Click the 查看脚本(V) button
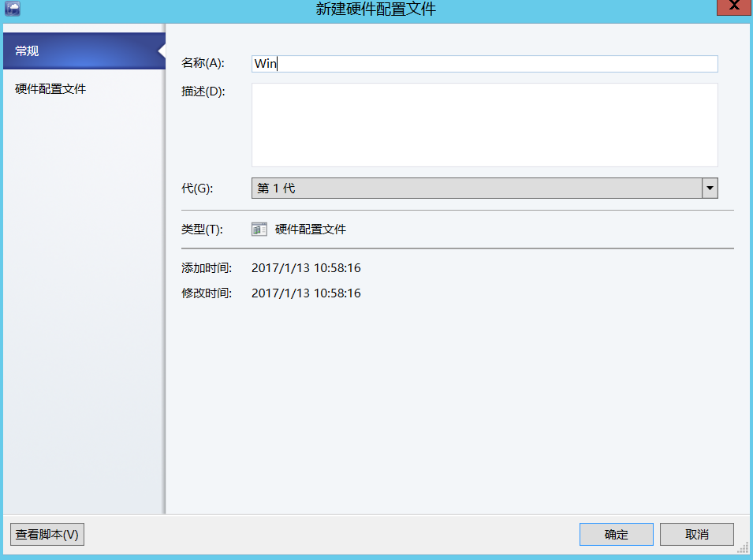753x560 pixels. (47, 535)
